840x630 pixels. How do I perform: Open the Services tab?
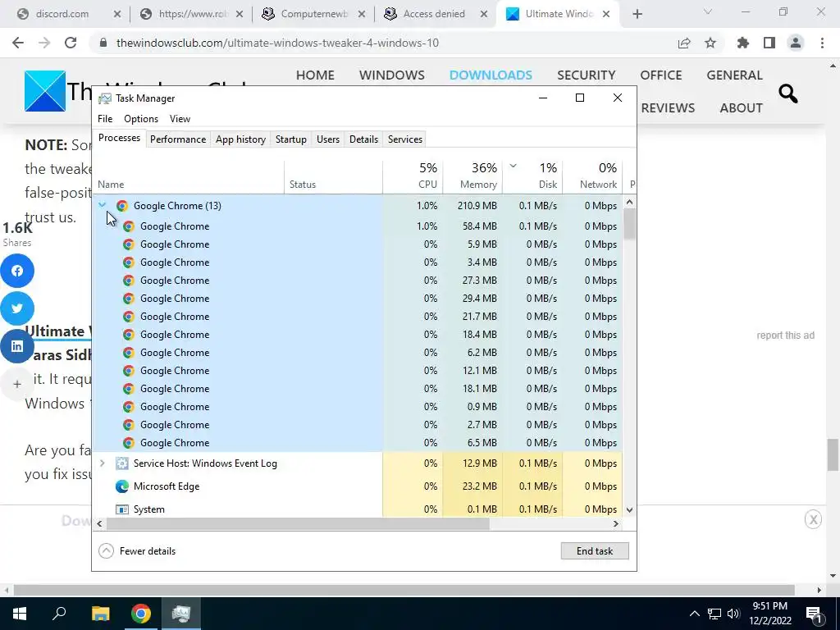tap(405, 139)
